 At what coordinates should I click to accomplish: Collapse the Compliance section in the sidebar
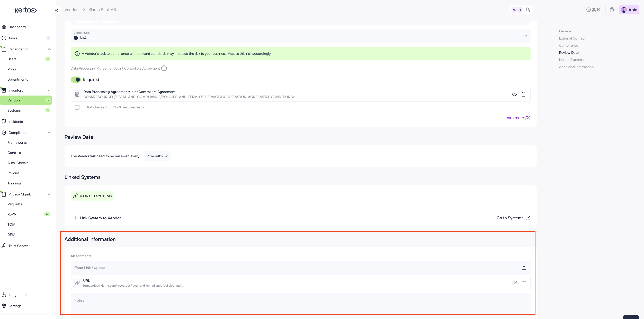(49, 133)
